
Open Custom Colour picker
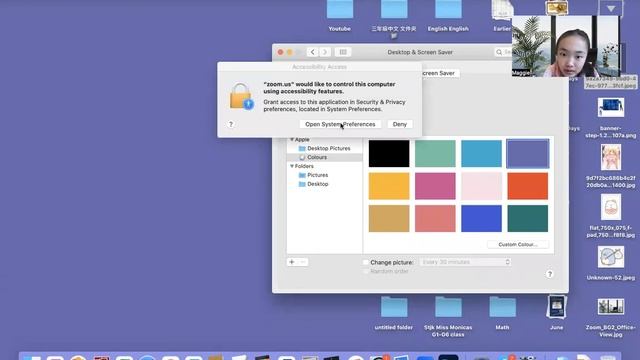518,244
